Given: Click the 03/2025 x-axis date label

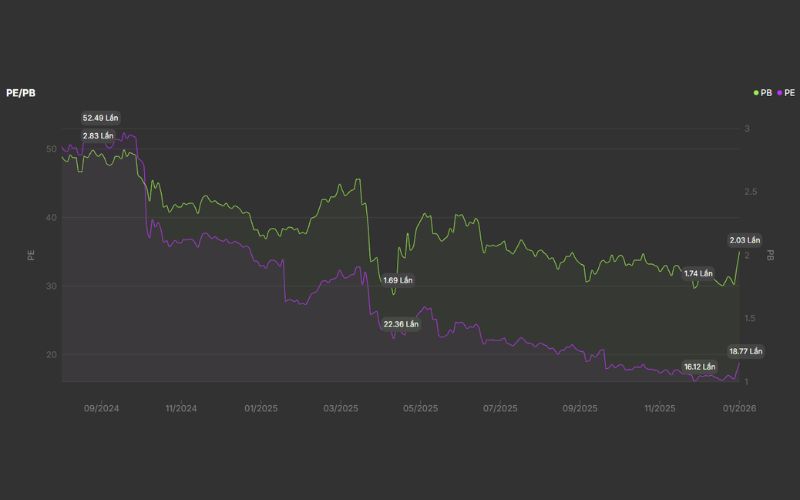Looking at the screenshot, I should [x=340, y=408].
